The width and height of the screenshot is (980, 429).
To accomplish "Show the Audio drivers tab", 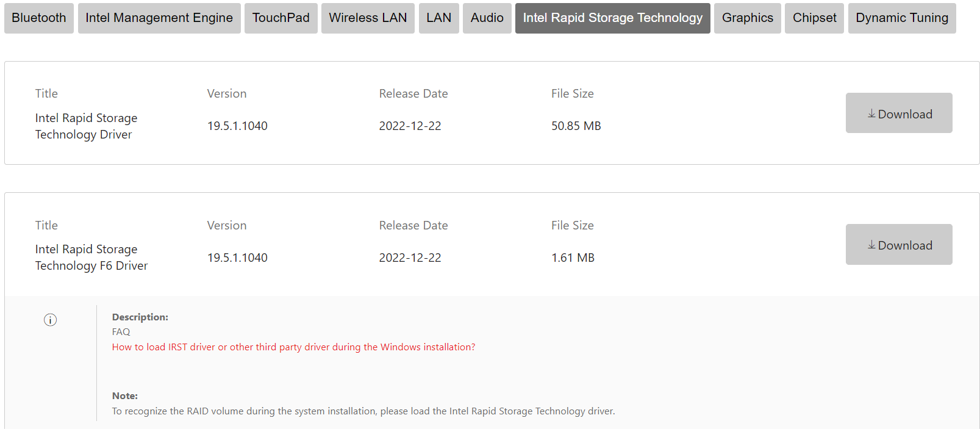I will [x=487, y=18].
